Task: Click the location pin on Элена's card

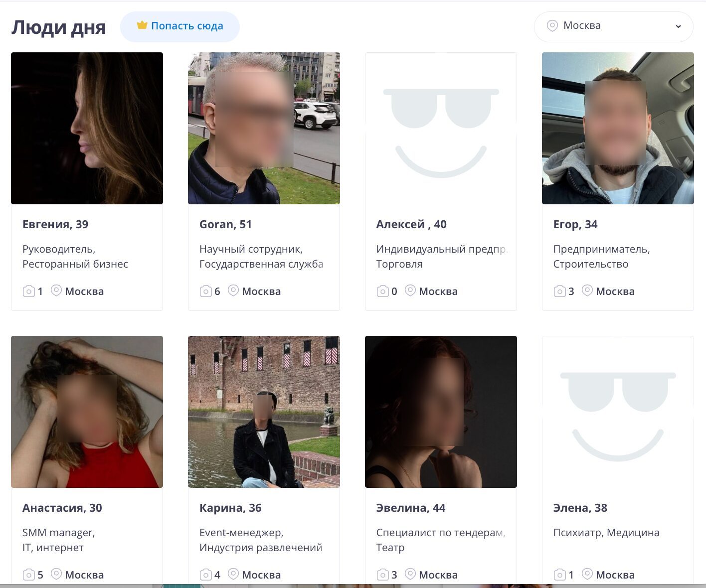Action: 587,574
